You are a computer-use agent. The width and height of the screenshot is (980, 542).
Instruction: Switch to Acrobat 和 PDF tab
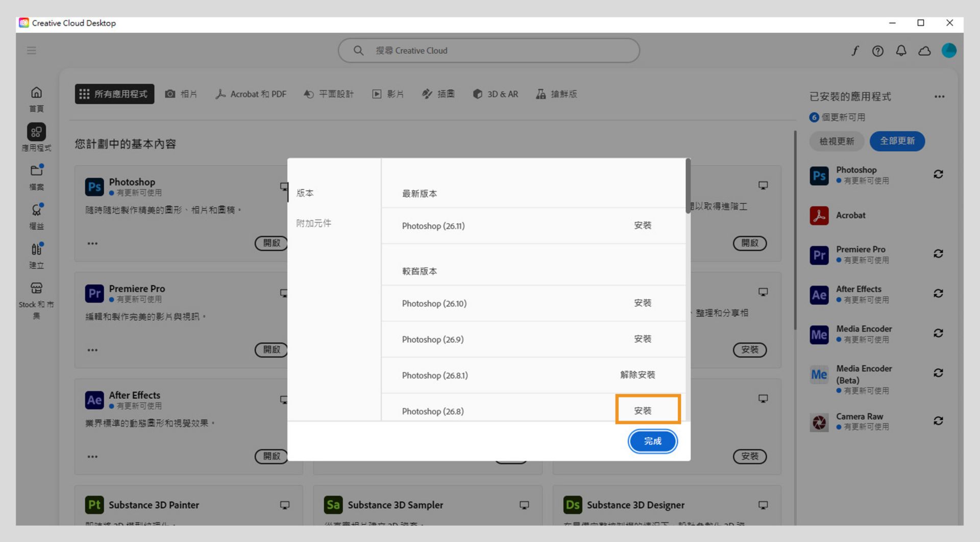coord(251,94)
